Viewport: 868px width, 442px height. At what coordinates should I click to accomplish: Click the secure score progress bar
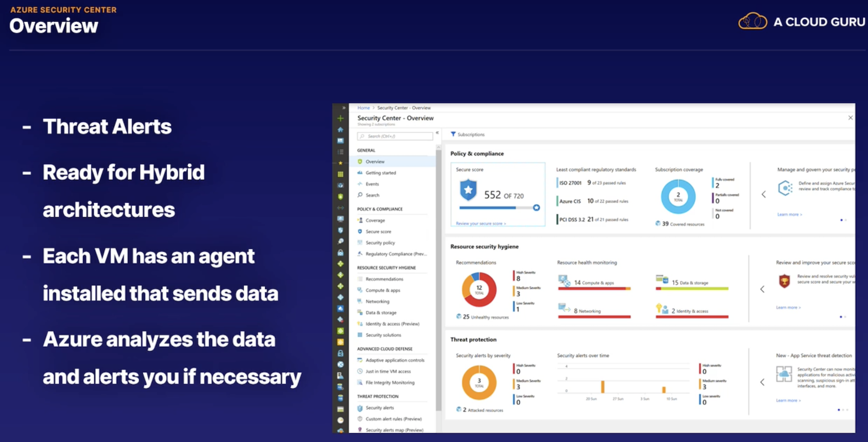(495, 208)
